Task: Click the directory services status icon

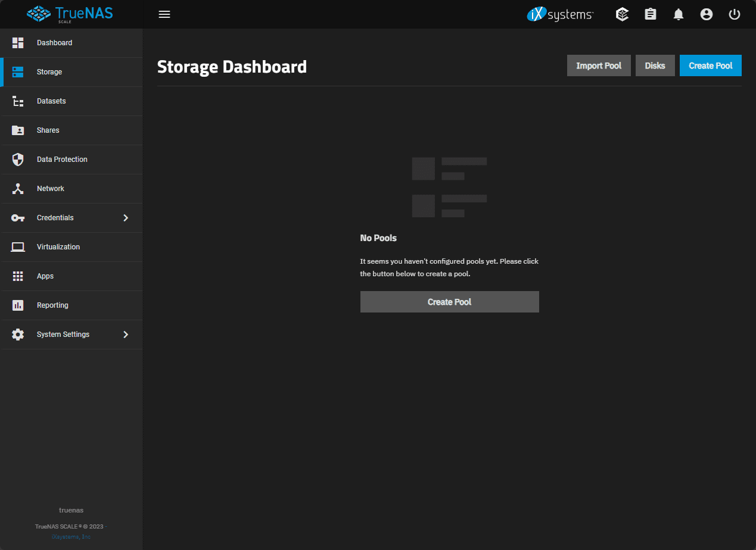Action: (x=622, y=14)
